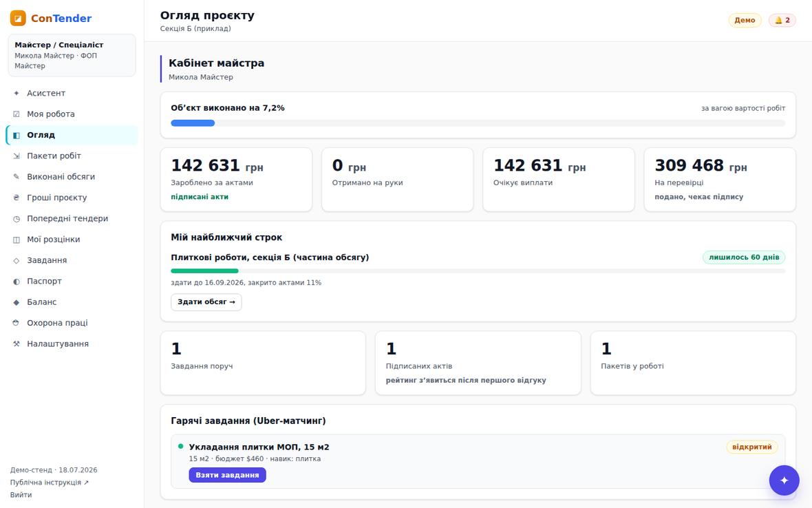Open the Публічна інструкція link
Screen dimensions: 812x508
pyautogui.click(x=49, y=483)
